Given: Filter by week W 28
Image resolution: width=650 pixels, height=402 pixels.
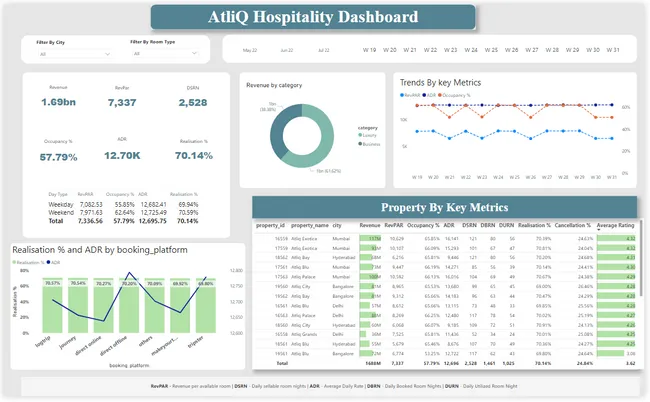Looking at the screenshot, I should click(552, 50).
